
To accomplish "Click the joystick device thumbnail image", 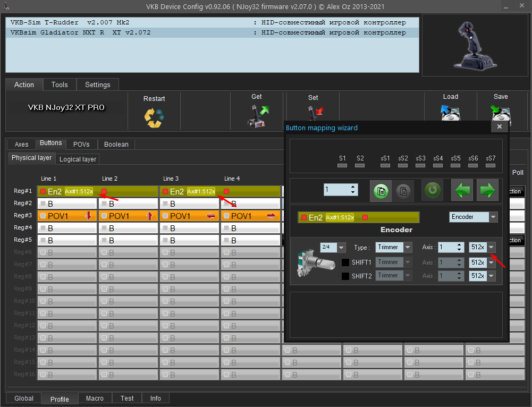I will pyautogui.click(x=475, y=46).
